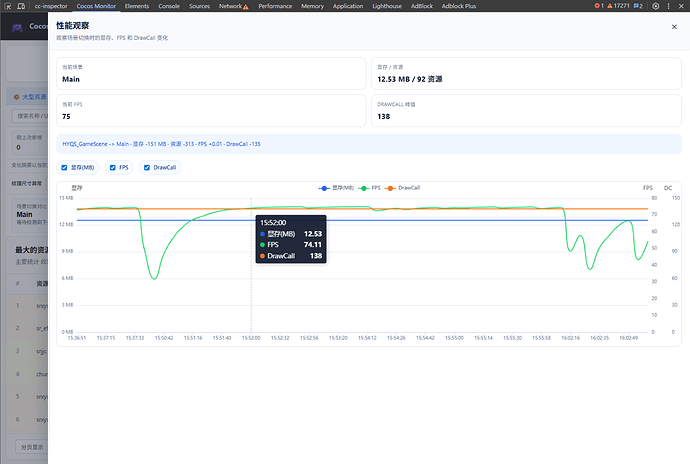Click the Cocos gamepad logo icon
This screenshot has height=464, width=690.
(x=17, y=28)
